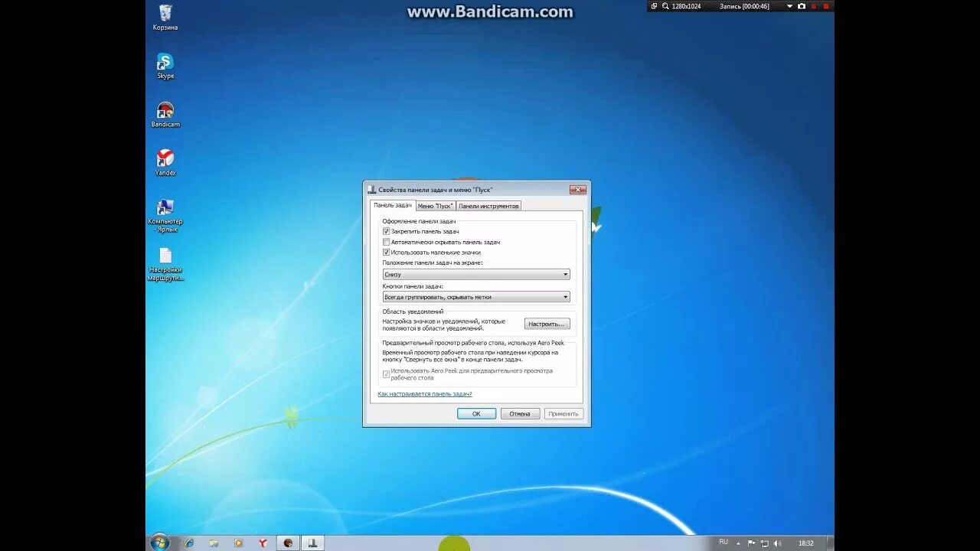The height and width of the screenshot is (551, 980).
Task: Click Bandicam magnifier icon beside 1280x1024
Action: point(665,6)
